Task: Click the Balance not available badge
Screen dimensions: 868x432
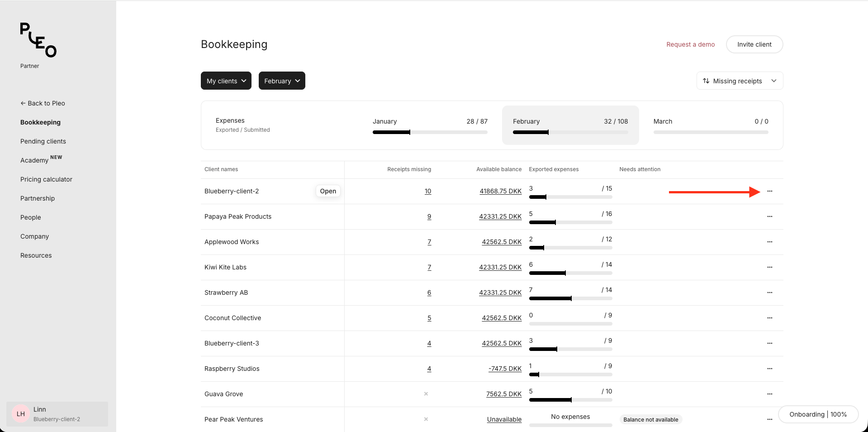Action: 650,420
